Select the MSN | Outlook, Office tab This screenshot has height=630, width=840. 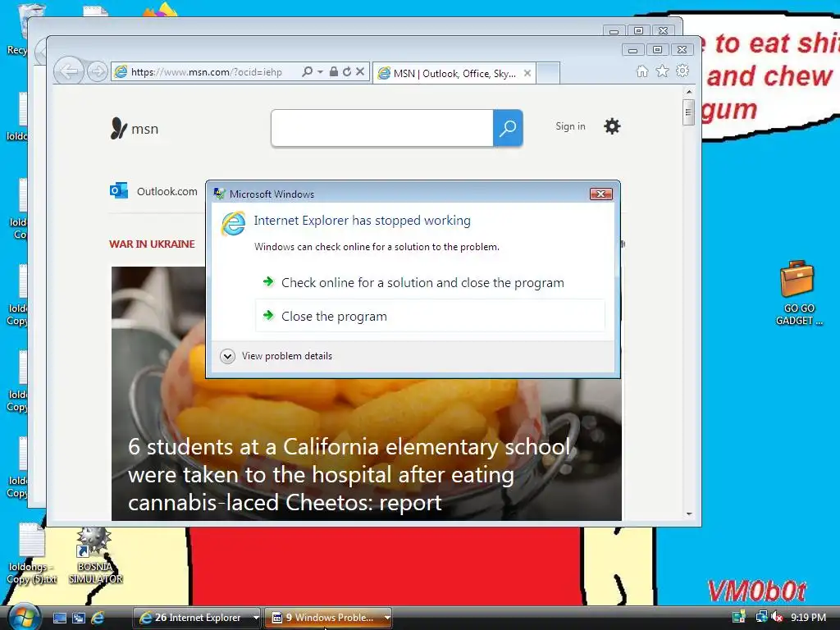click(x=454, y=73)
